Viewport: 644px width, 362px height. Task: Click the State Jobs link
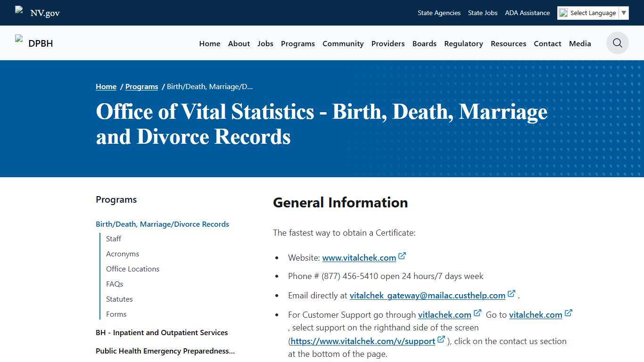click(482, 13)
